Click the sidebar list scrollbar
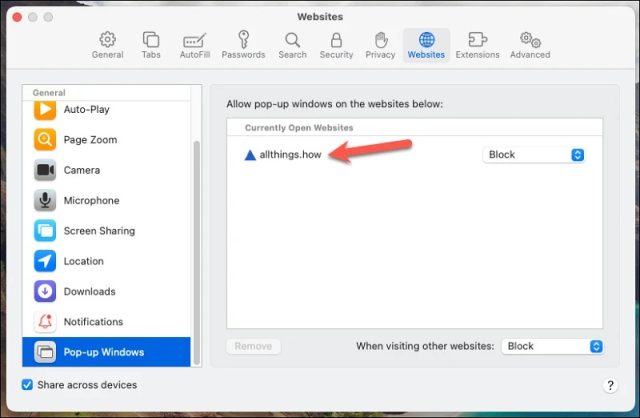 click(197, 252)
